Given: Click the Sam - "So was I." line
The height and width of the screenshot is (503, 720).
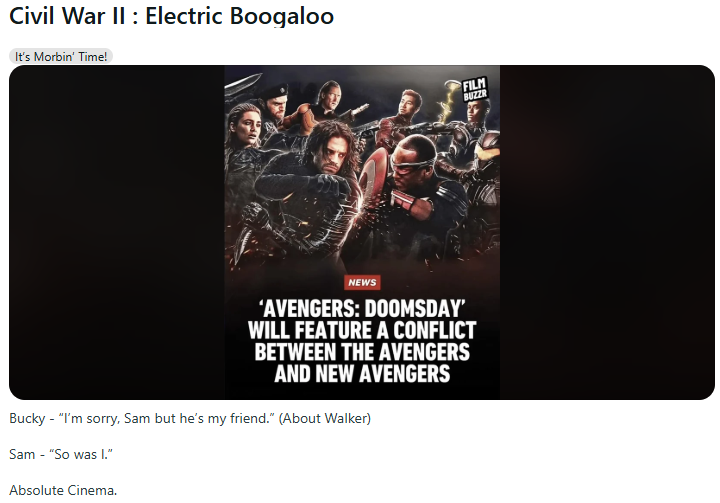Looking at the screenshot, I should 61,454.
